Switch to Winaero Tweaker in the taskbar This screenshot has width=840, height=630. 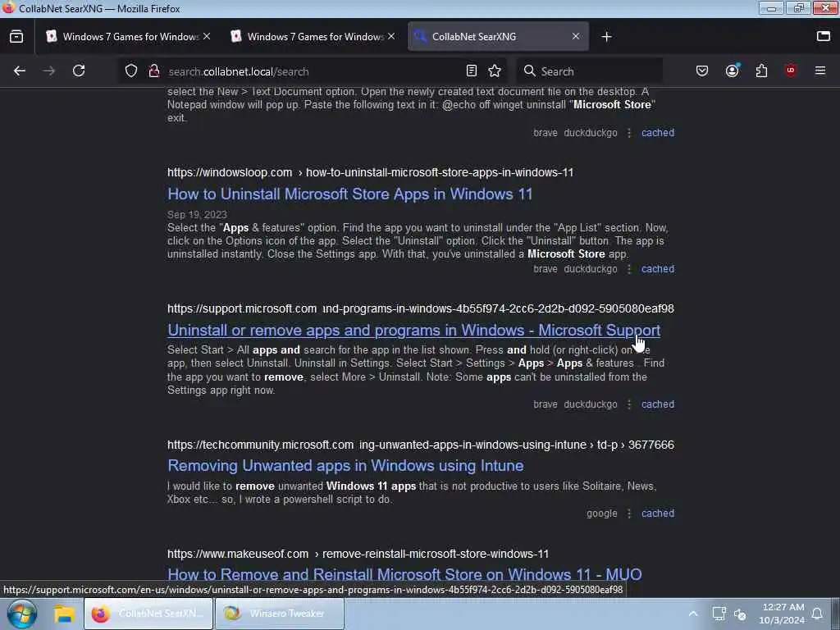point(279,614)
